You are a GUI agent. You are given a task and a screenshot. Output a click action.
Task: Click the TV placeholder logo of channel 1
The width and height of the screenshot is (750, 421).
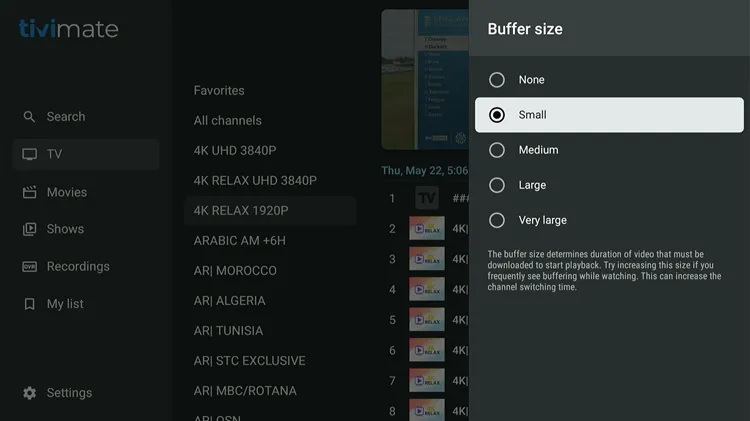pos(427,198)
